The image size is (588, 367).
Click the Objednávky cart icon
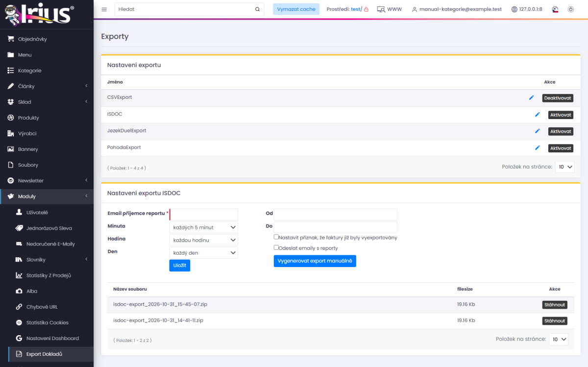coord(11,39)
